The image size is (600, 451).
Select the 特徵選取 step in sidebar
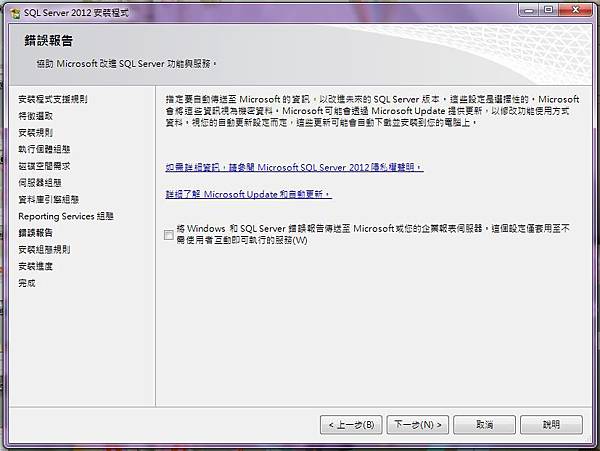(36, 116)
